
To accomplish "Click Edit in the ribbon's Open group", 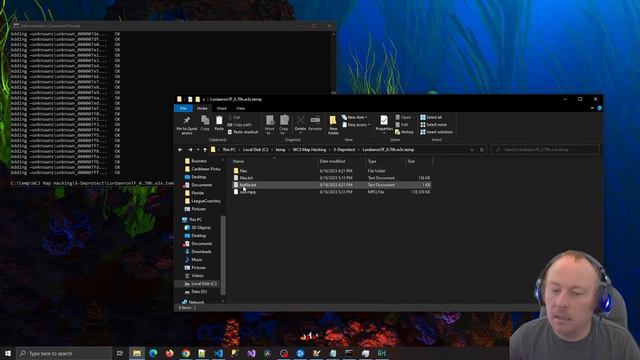I will tap(402, 125).
